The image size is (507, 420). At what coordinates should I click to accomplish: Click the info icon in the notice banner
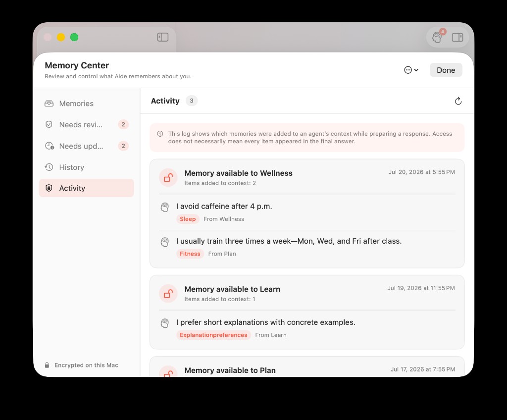click(x=160, y=134)
